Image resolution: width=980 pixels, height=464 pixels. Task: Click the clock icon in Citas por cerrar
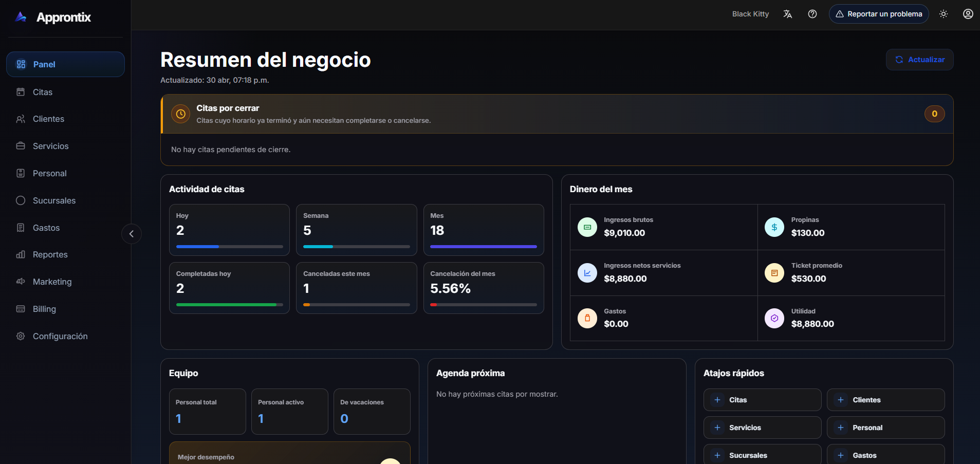tap(181, 114)
